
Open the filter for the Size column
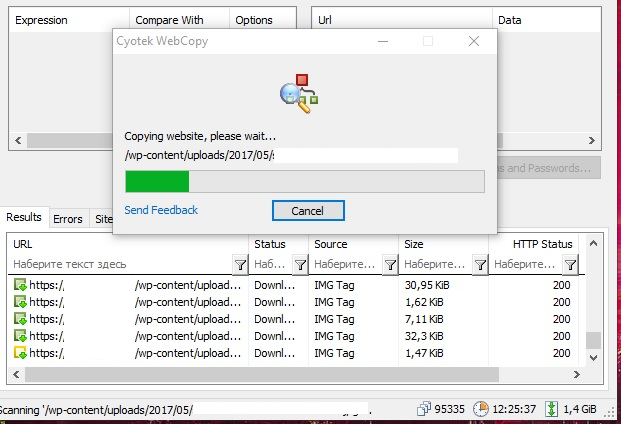[x=480, y=264]
